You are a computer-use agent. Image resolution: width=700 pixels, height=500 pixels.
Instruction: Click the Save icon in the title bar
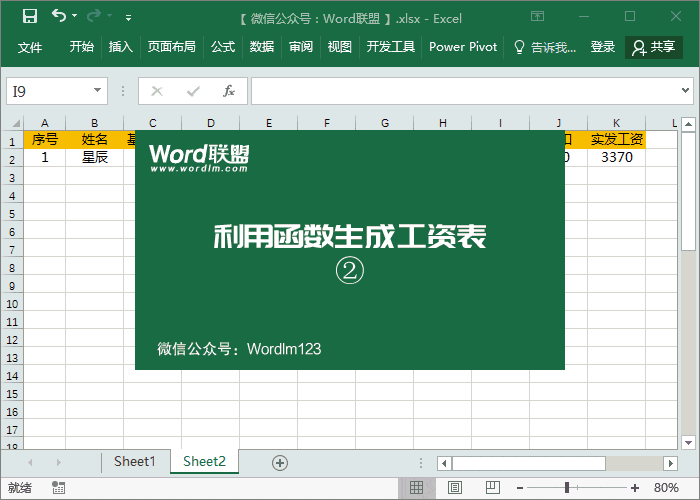(x=30, y=16)
